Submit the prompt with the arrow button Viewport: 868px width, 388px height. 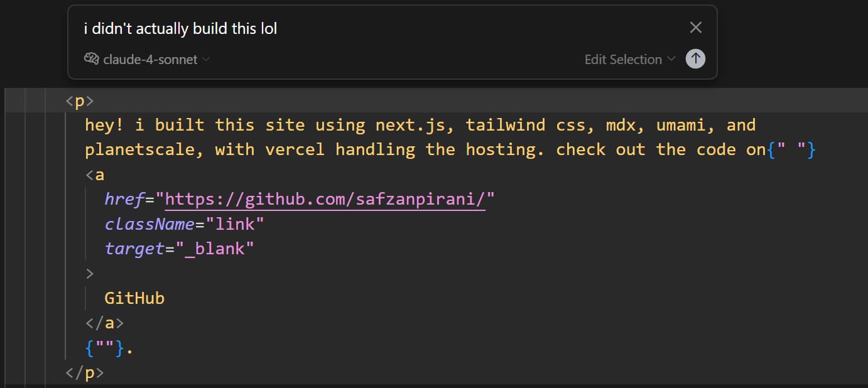click(x=695, y=59)
